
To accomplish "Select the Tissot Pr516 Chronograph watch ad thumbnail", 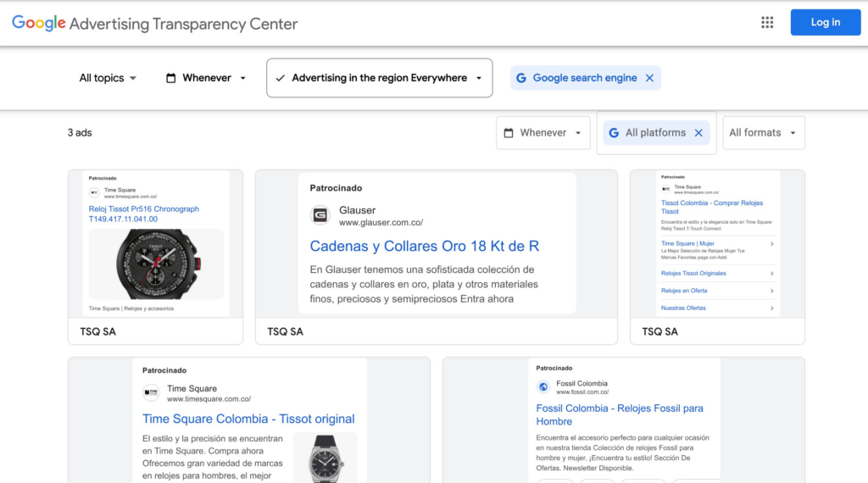I will (x=155, y=264).
